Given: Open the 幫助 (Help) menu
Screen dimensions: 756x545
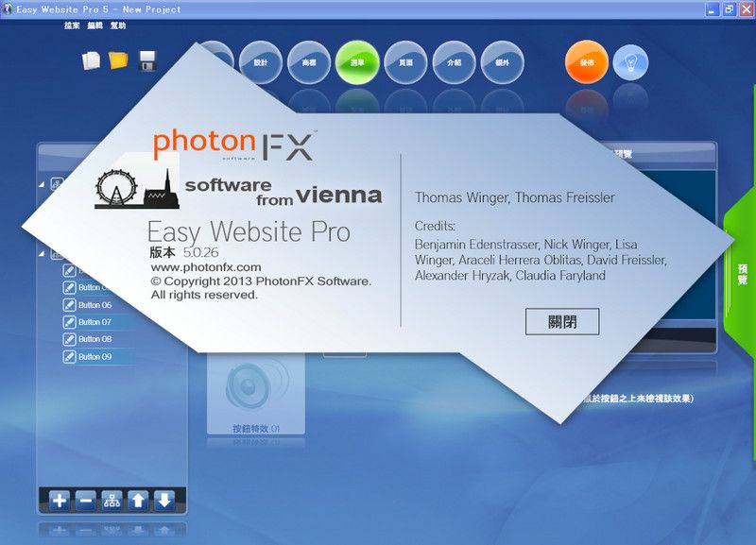Looking at the screenshot, I should click(118, 26).
